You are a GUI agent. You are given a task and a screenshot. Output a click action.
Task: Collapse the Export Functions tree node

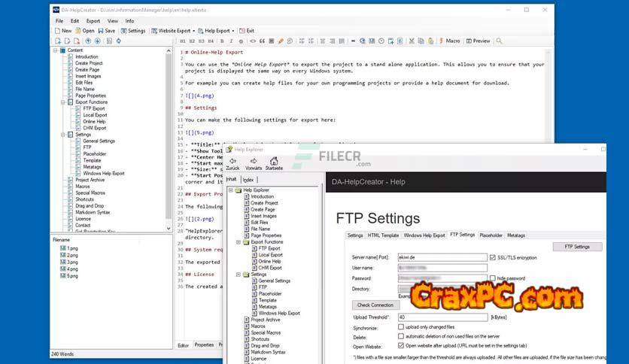pyautogui.click(x=63, y=102)
